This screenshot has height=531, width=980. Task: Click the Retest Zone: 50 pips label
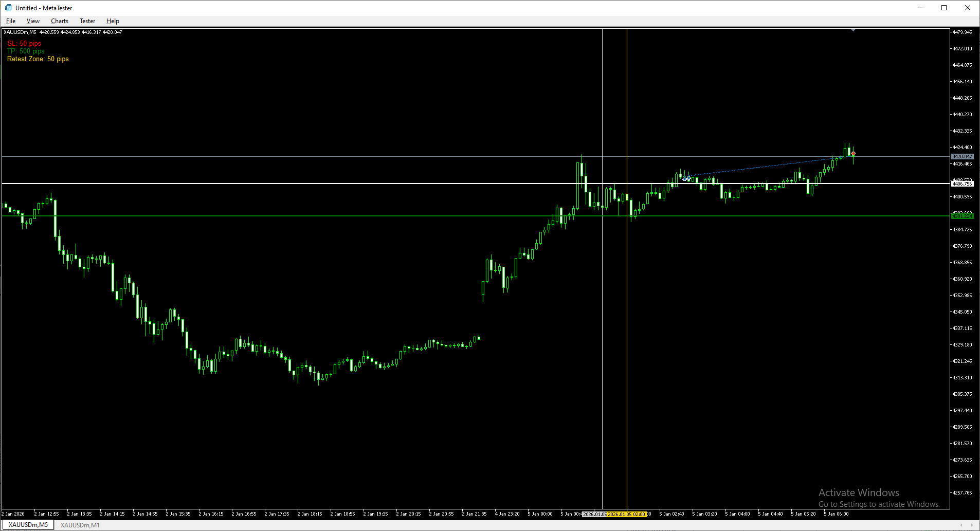tap(38, 59)
